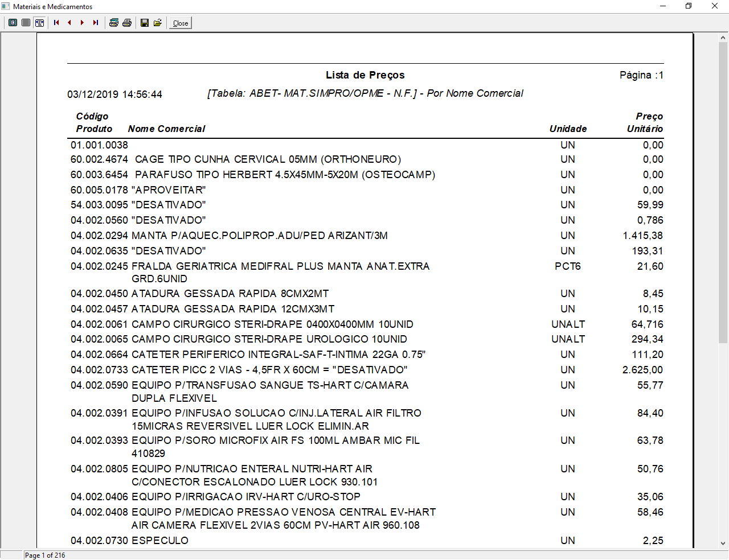
Task: Click 'EQUIPO P/SORO MICROFIX AIR FS' entry
Action: [276, 447]
